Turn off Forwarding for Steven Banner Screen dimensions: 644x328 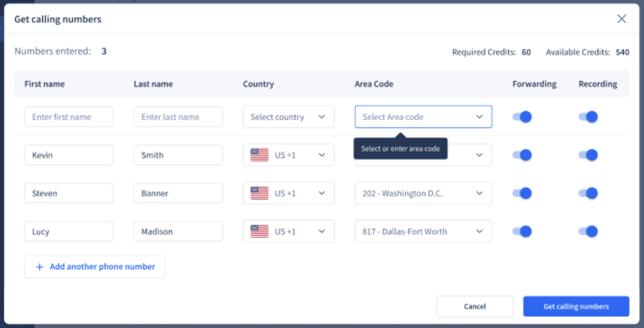tap(522, 193)
